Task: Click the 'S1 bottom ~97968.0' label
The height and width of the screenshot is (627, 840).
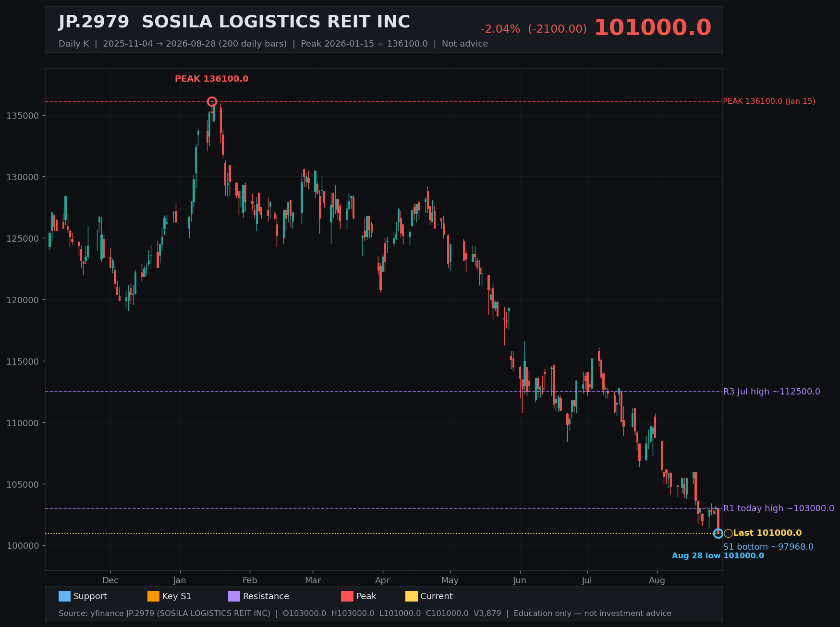Action: click(x=768, y=547)
